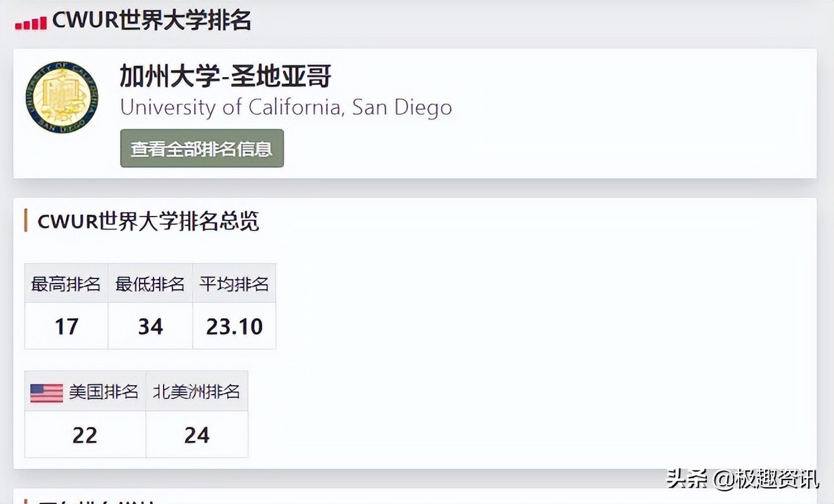The width and height of the screenshot is (834, 504).
Task: Click the highest rank value 17
Action: 66,326
